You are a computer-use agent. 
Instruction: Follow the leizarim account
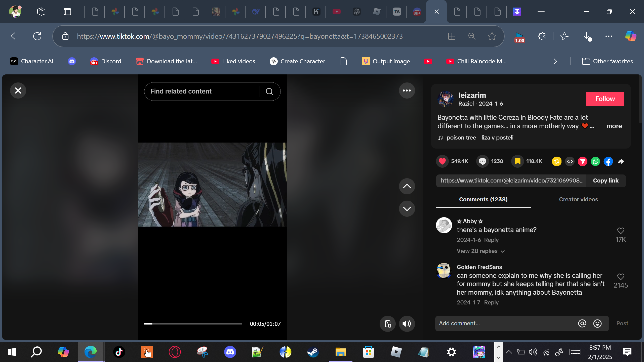click(x=605, y=99)
